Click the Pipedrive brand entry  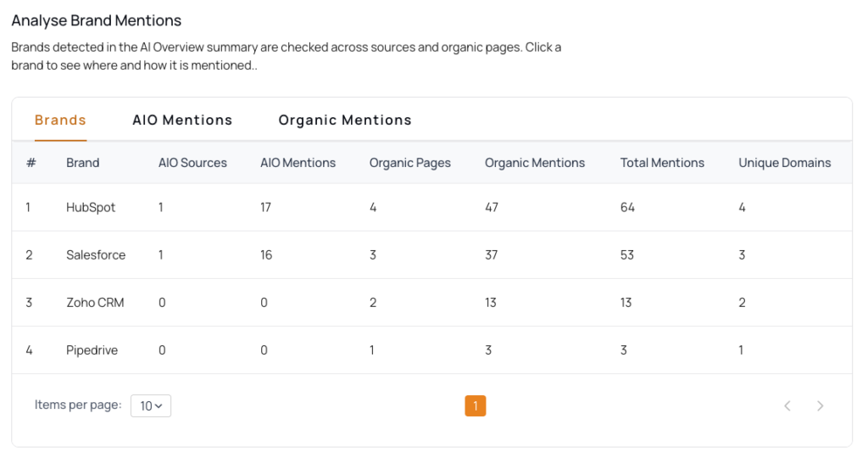pyautogui.click(x=92, y=350)
